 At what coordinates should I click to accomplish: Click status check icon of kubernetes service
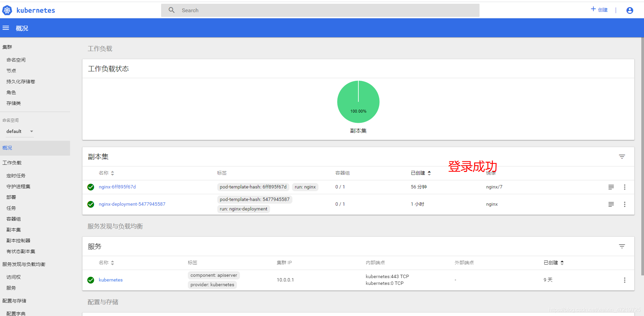coord(91,280)
